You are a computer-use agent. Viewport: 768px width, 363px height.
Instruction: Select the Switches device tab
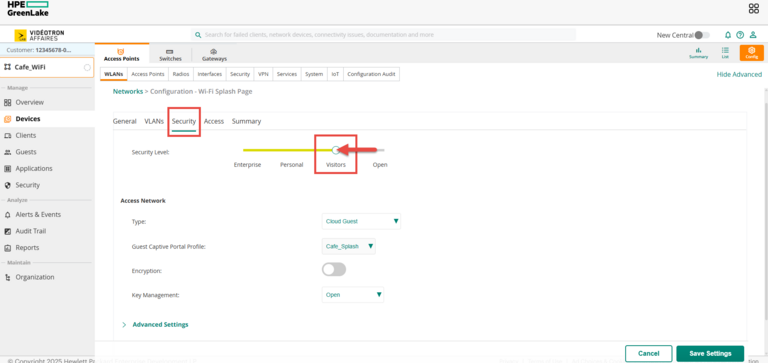pyautogui.click(x=170, y=54)
